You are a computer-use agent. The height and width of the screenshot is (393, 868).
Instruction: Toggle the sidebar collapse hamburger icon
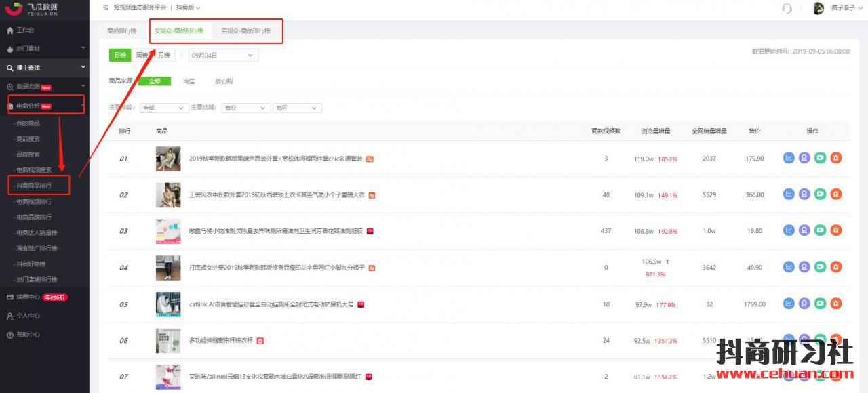click(x=105, y=7)
